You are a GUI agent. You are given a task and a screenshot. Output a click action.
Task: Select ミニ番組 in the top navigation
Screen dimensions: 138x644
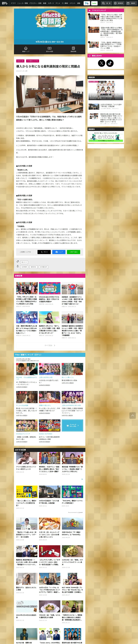tap(65, 3)
